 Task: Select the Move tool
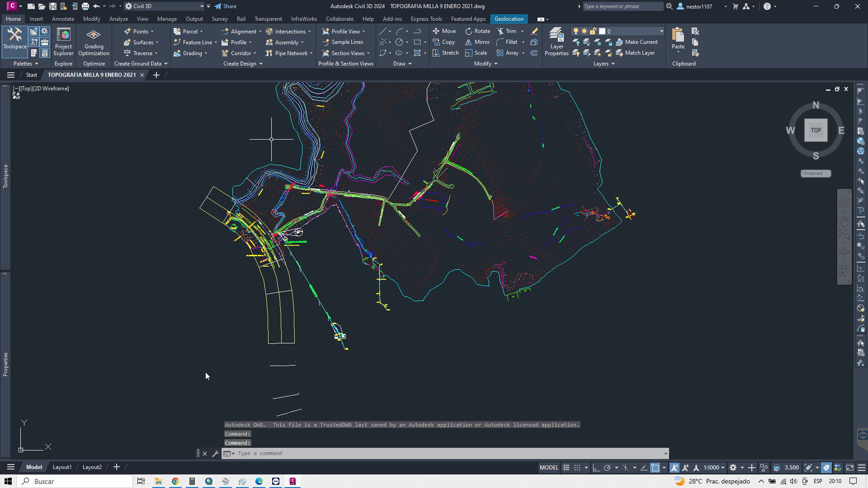(x=444, y=31)
